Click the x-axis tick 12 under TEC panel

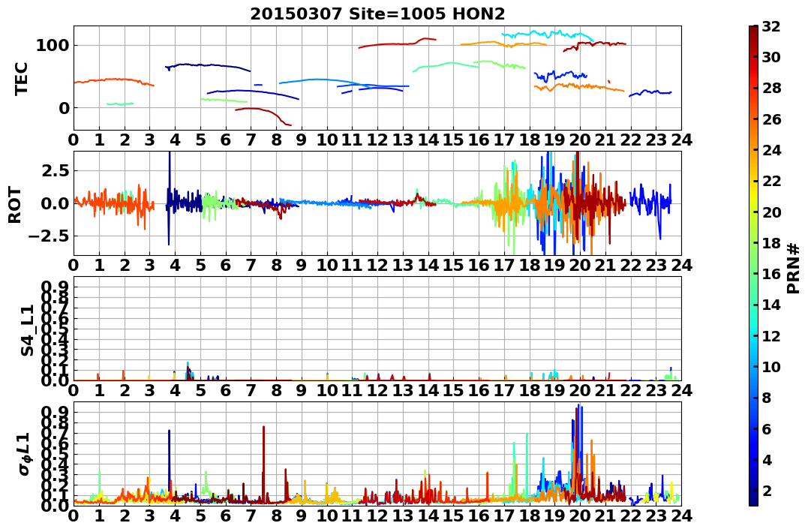[x=377, y=140]
